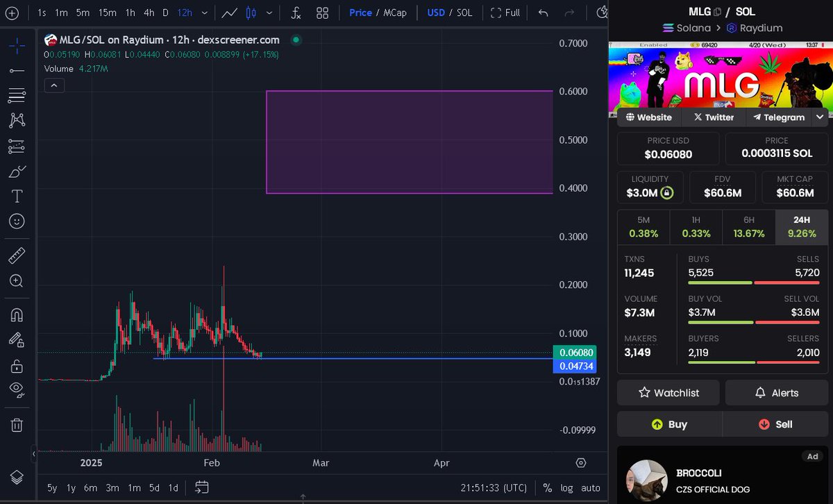Open the MLG Telegram link
The height and width of the screenshot is (504, 833).
tap(777, 117)
